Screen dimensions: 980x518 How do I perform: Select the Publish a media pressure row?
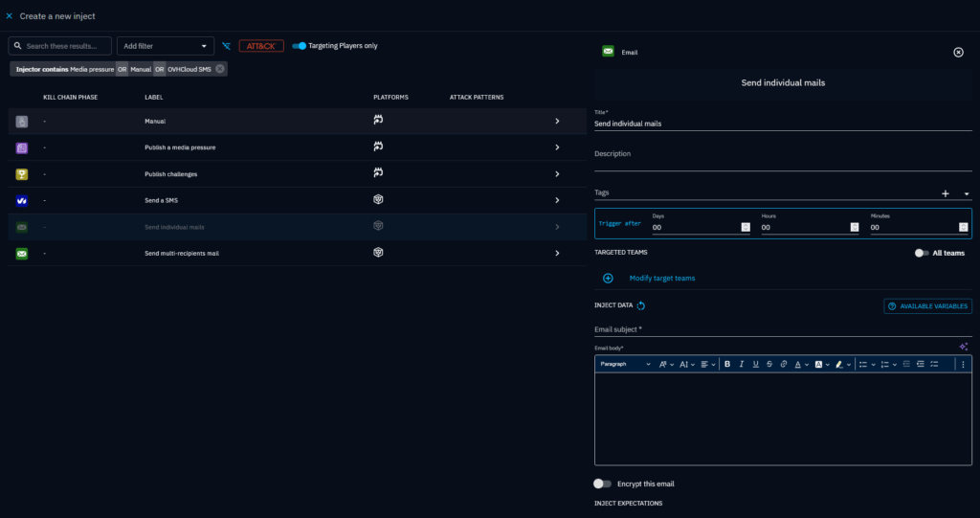click(x=287, y=147)
